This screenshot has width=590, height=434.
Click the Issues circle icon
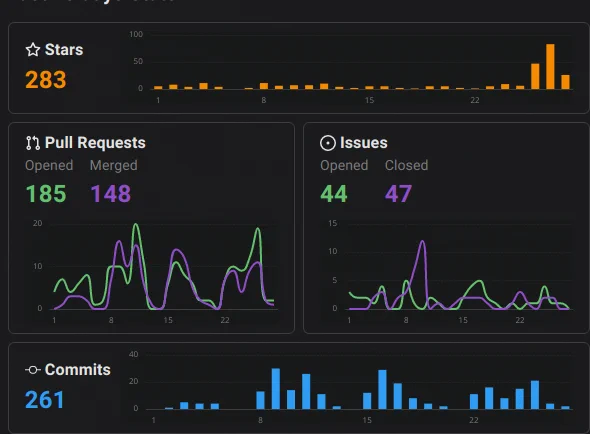click(x=328, y=143)
